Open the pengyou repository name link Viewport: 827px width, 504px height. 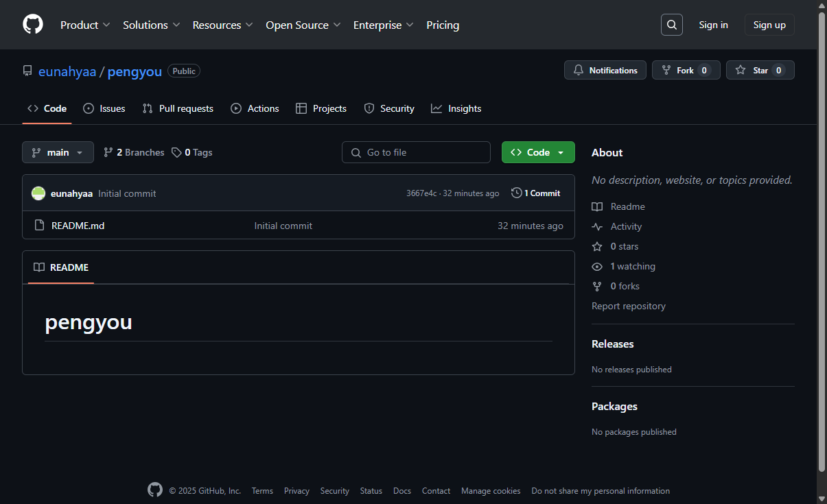coord(135,71)
